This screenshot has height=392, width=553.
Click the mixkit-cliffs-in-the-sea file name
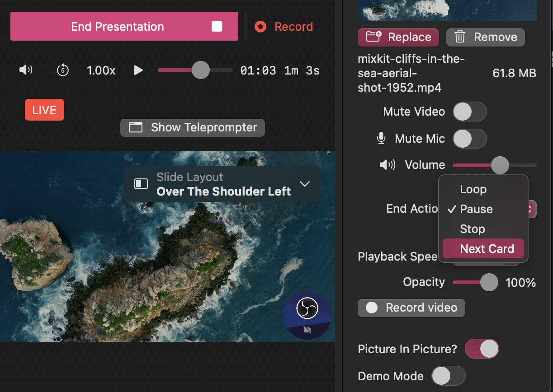(x=411, y=73)
